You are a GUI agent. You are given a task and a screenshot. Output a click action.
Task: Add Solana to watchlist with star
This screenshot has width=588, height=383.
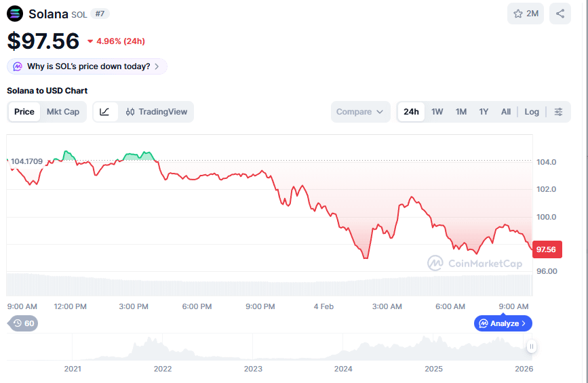526,14
